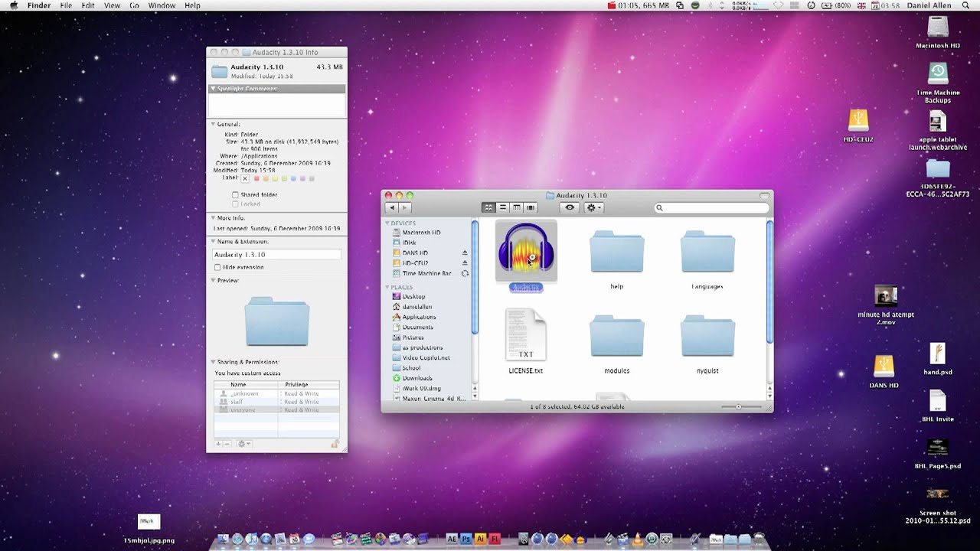Open the LICENSE.txt file
Screen dimensions: 980x551
[x=525, y=334]
